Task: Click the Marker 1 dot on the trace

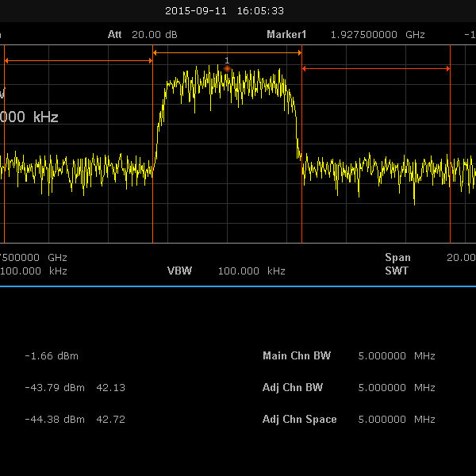Action: (x=227, y=69)
